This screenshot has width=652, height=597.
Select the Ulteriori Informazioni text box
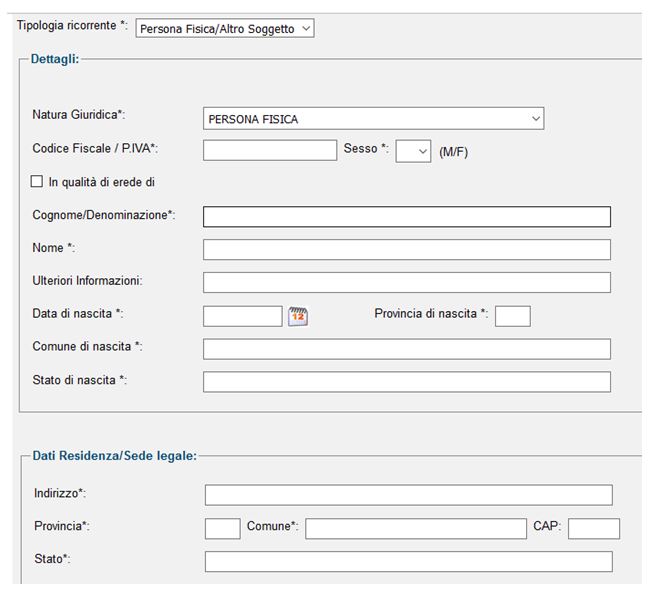[x=406, y=282]
